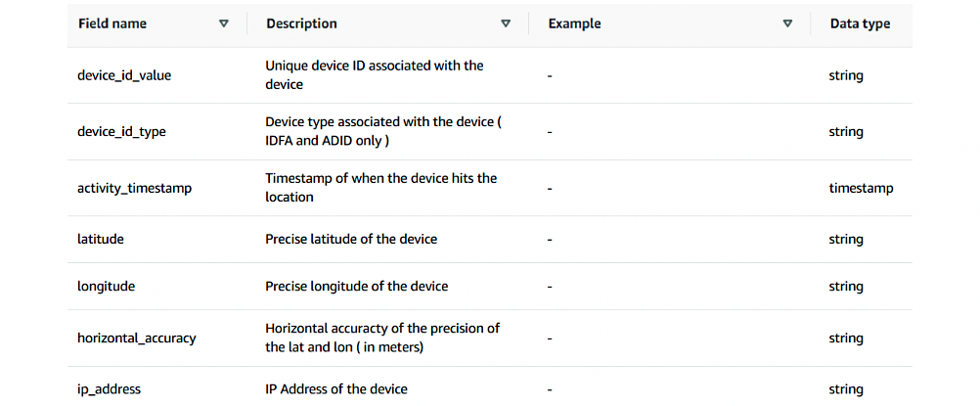This screenshot has height=406, width=980.
Task: Sort by Field name triangle icon
Action: click(224, 23)
